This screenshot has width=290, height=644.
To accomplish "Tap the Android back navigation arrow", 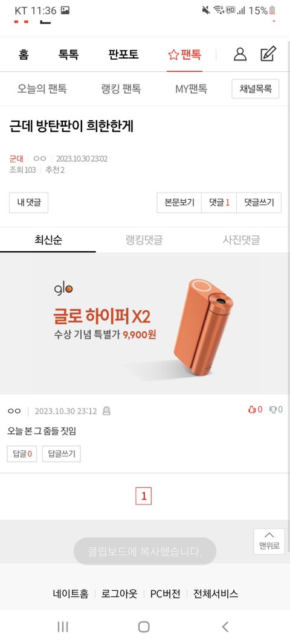I will (x=225, y=626).
